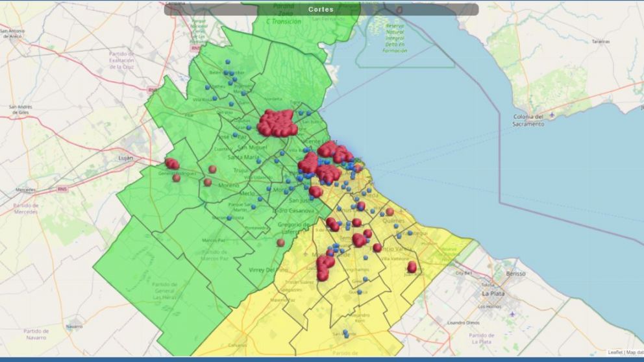Click the red marker near Juan María Gutiérrez

tap(412, 267)
